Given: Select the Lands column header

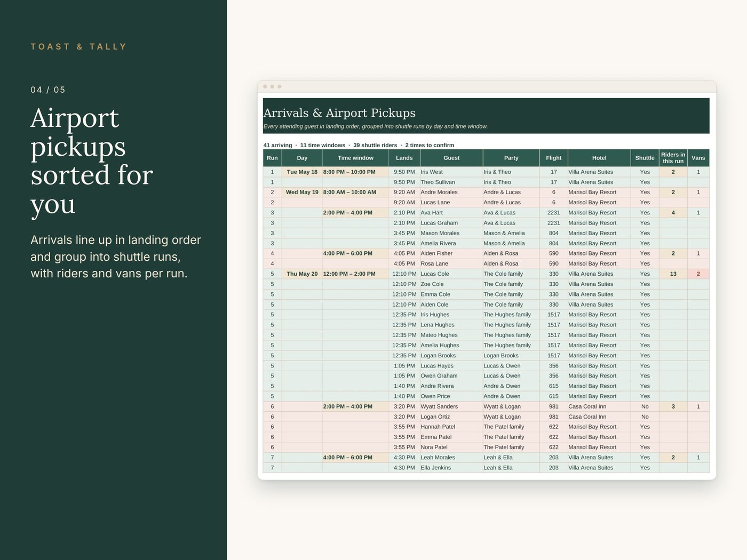Looking at the screenshot, I should click(x=404, y=158).
